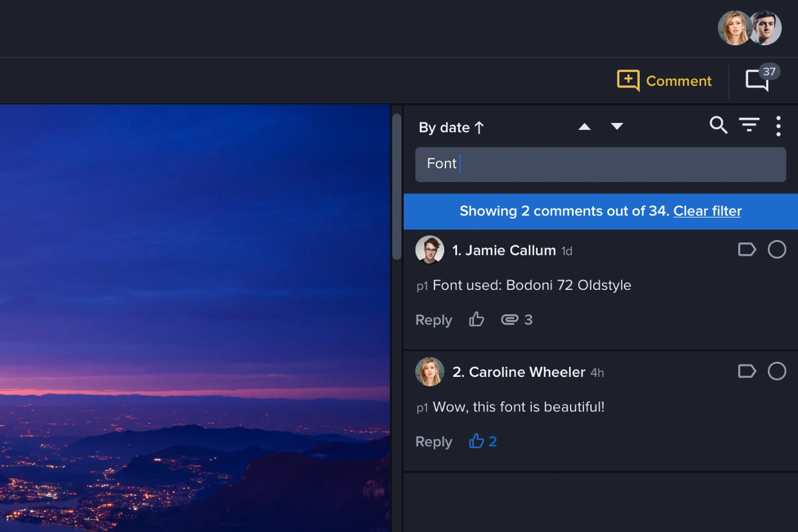The image size is (798, 532).
Task: Click the label tag on Caroline Wheeler's comment
Action: tap(747, 371)
